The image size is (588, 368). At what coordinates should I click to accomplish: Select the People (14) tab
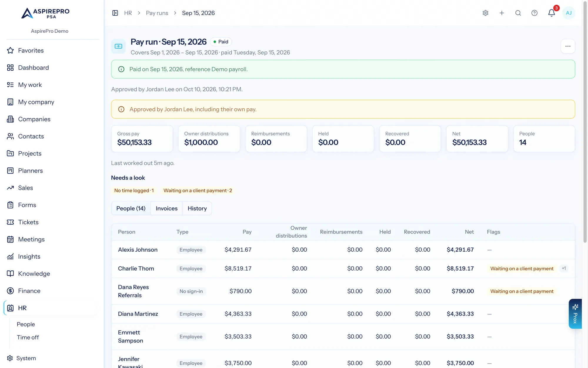click(x=131, y=208)
